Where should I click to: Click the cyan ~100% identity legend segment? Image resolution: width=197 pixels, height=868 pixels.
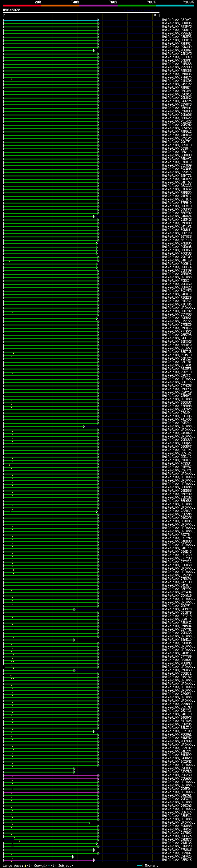click(x=175, y=6)
